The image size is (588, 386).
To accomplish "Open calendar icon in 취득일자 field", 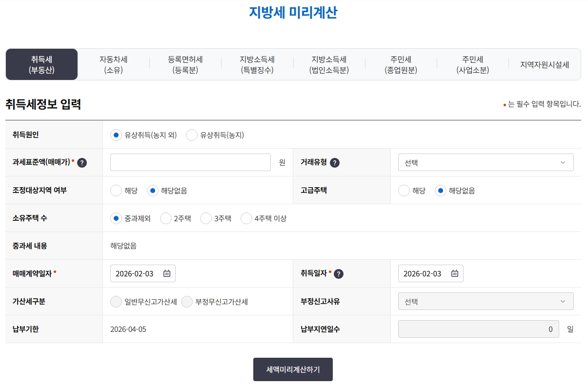I will pos(454,273).
